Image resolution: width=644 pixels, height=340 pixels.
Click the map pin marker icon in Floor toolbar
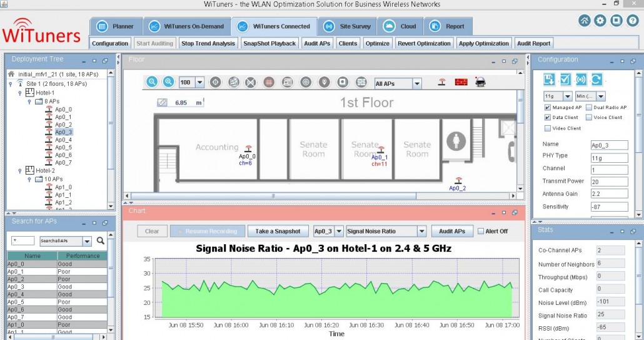point(324,82)
